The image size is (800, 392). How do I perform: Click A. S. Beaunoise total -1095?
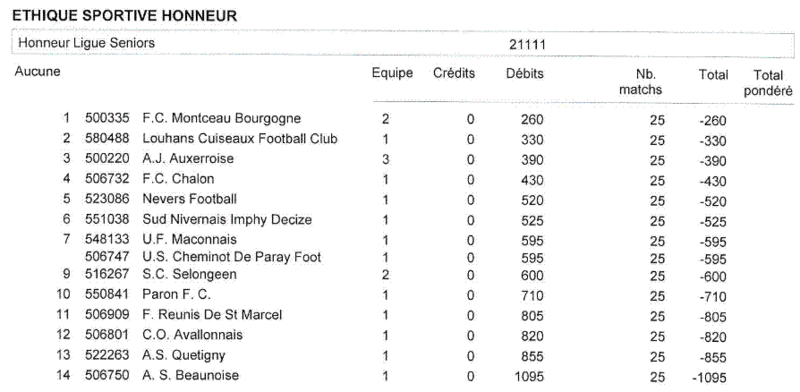click(709, 378)
